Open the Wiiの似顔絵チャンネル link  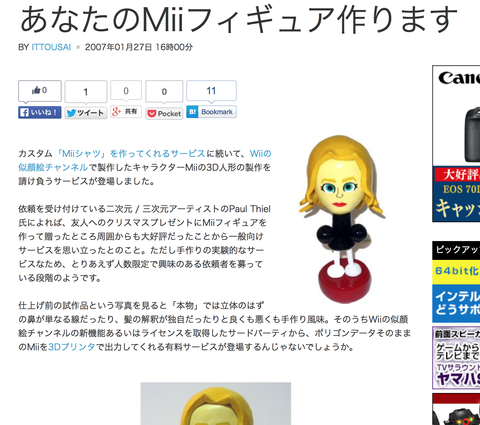tap(145, 160)
